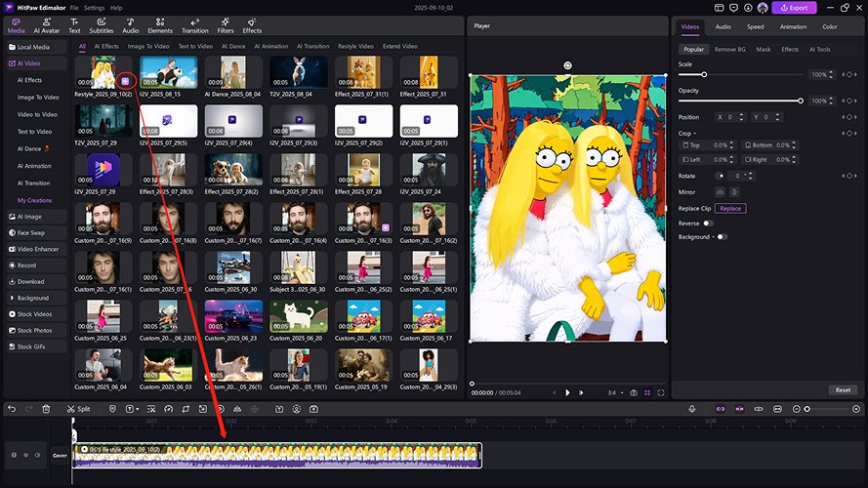Zoom in the timeline with plus icon
868x488 pixels.
(x=856, y=409)
